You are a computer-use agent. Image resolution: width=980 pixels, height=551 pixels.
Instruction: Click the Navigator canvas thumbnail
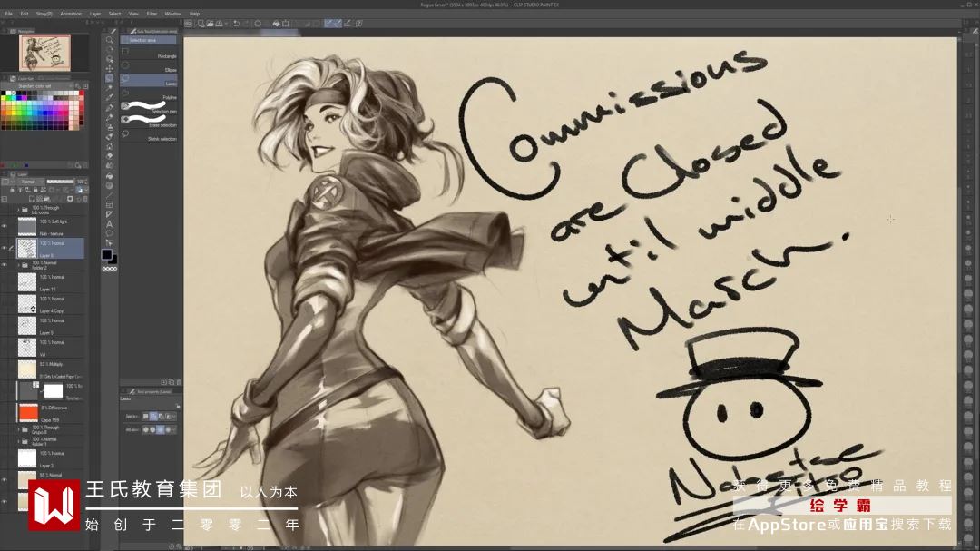(x=45, y=53)
